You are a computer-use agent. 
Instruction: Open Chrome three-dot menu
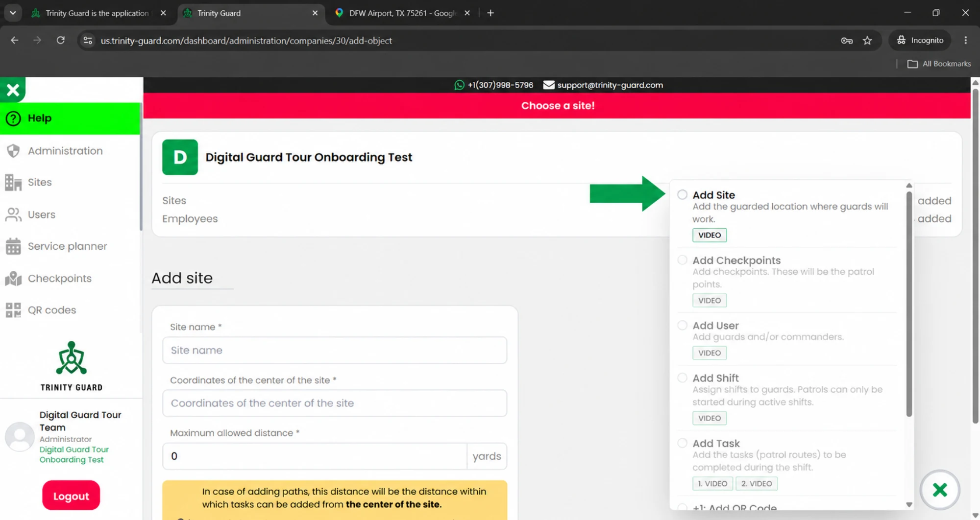click(x=966, y=40)
